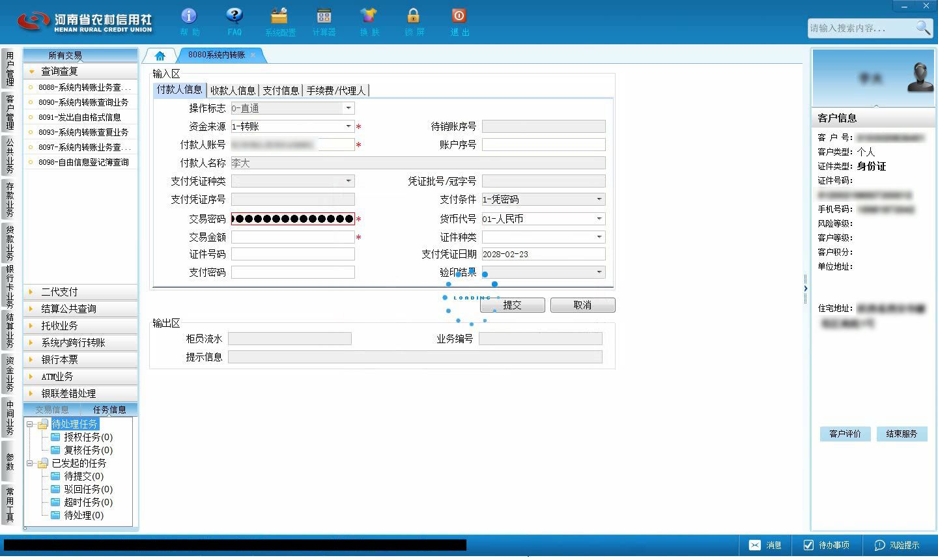The width and height of the screenshot is (938, 560).
Task: Click the 退出 exit icon
Action: tap(459, 21)
